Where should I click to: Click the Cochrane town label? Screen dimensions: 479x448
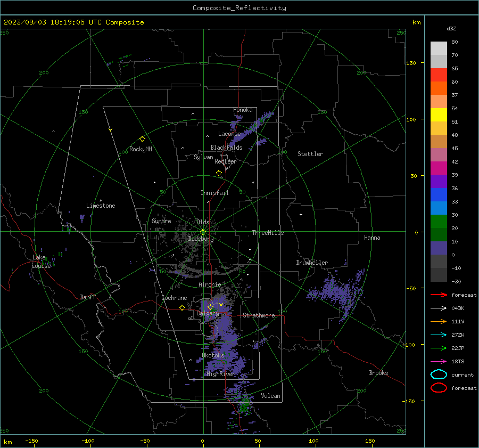pos(174,298)
